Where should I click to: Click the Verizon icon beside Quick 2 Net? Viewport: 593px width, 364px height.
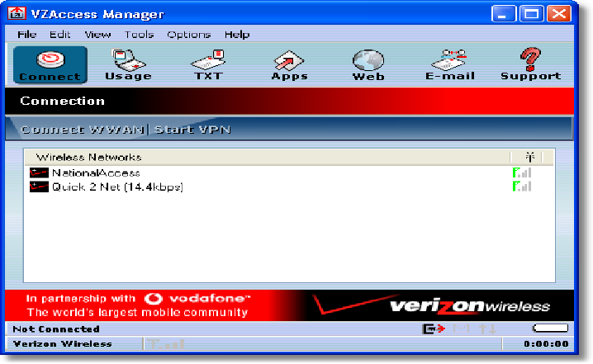point(39,187)
